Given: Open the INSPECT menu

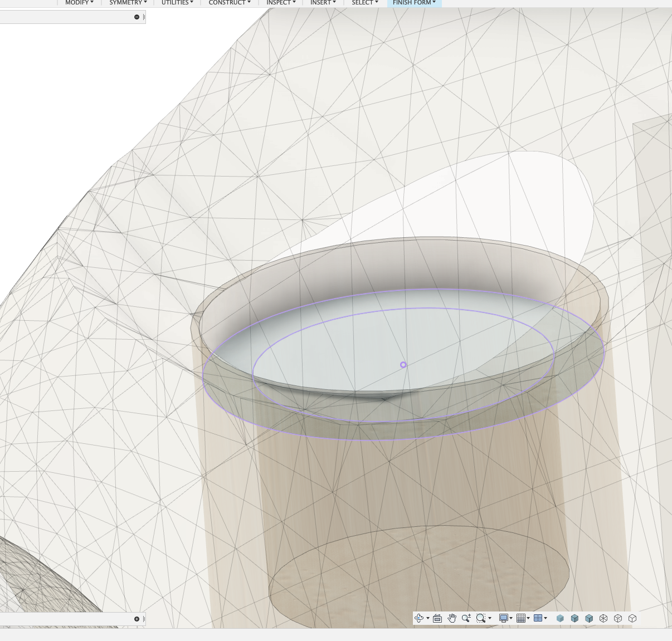Looking at the screenshot, I should pos(279,3).
